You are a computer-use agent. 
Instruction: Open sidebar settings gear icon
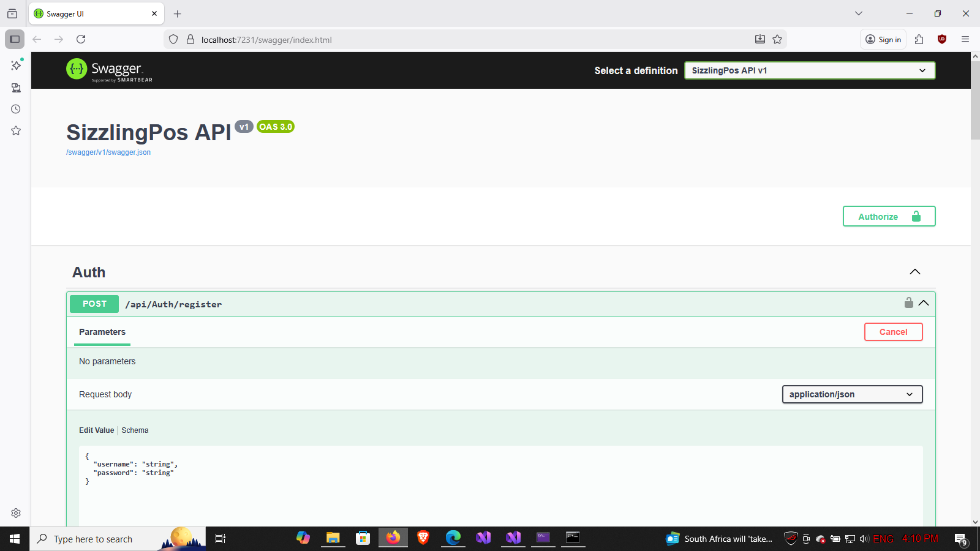tap(16, 513)
